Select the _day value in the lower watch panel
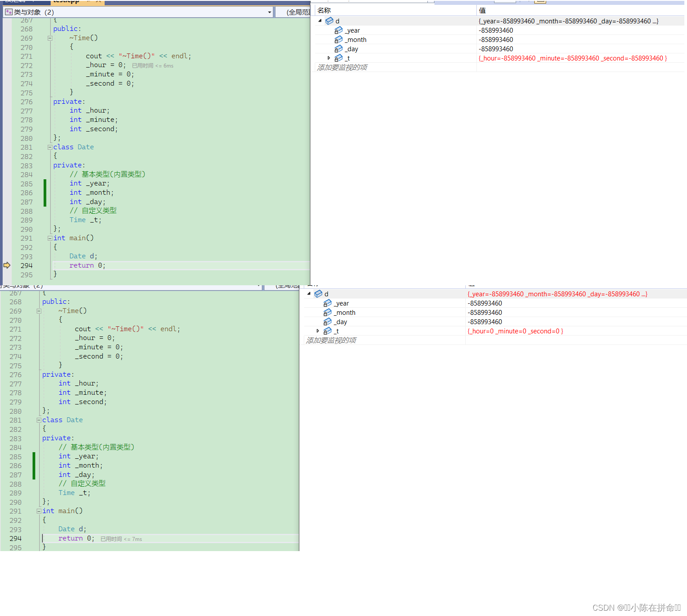 pos(485,322)
